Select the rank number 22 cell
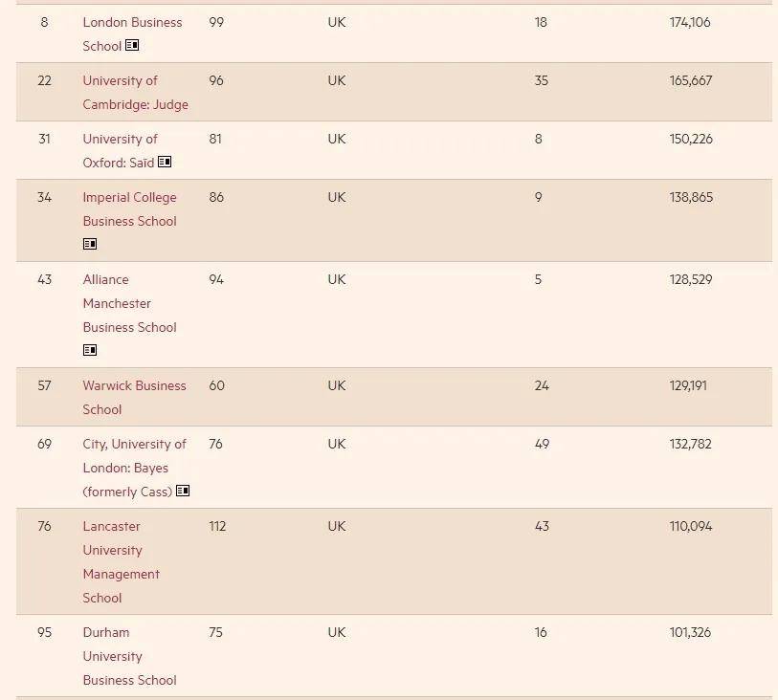The height and width of the screenshot is (700, 778). coord(44,80)
